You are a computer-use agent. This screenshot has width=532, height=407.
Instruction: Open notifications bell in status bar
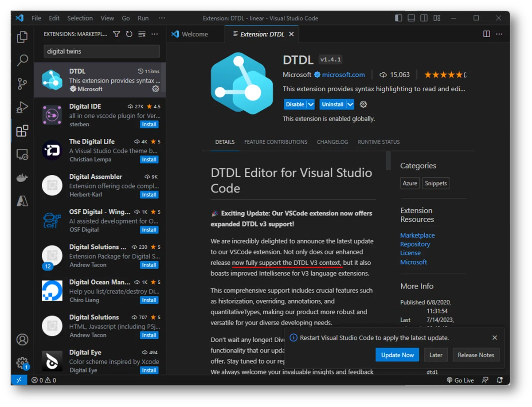click(500, 380)
